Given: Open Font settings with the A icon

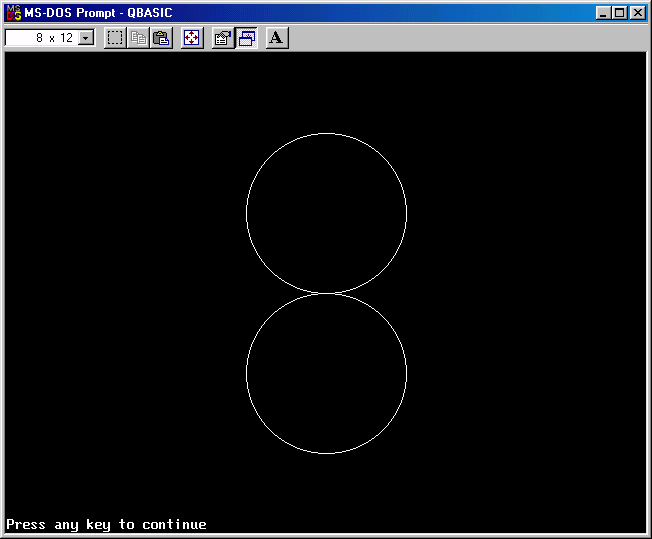Looking at the screenshot, I should 277,38.
